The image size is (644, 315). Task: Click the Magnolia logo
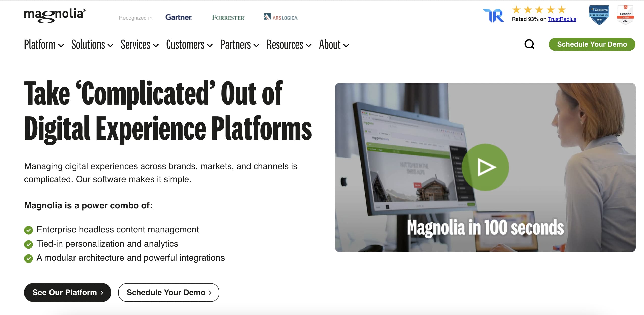pos(55,15)
